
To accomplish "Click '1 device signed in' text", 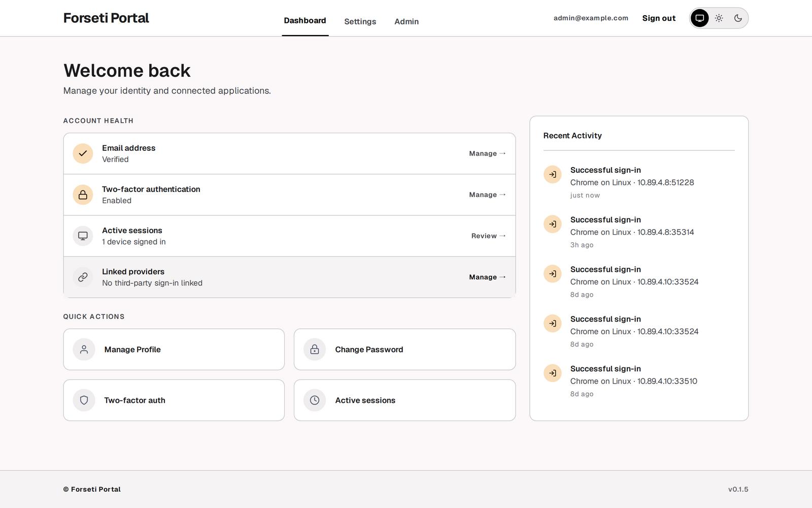I will click(134, 242).
